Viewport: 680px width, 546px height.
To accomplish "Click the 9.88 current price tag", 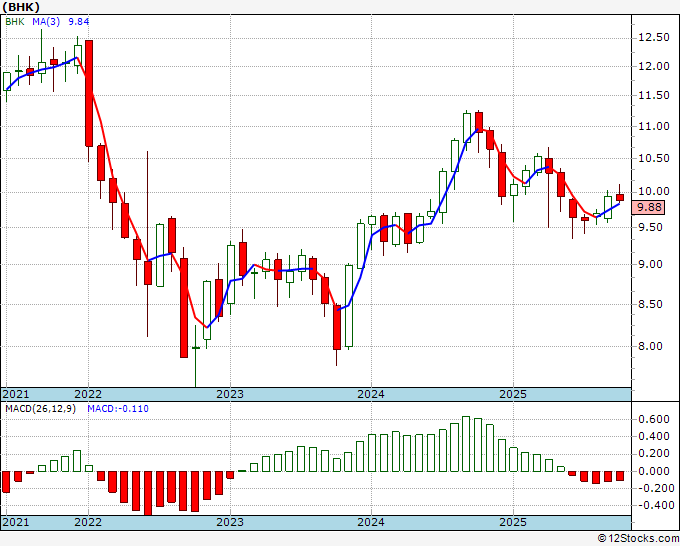I will point(648,207).
